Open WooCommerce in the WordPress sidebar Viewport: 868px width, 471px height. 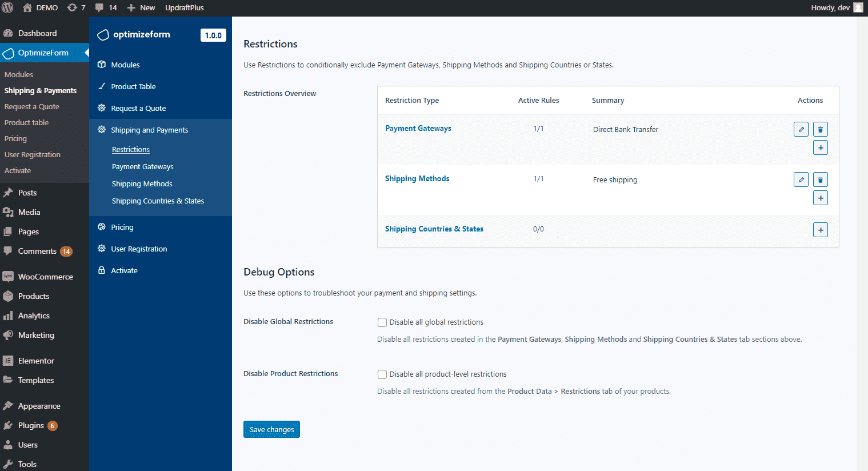45,277
